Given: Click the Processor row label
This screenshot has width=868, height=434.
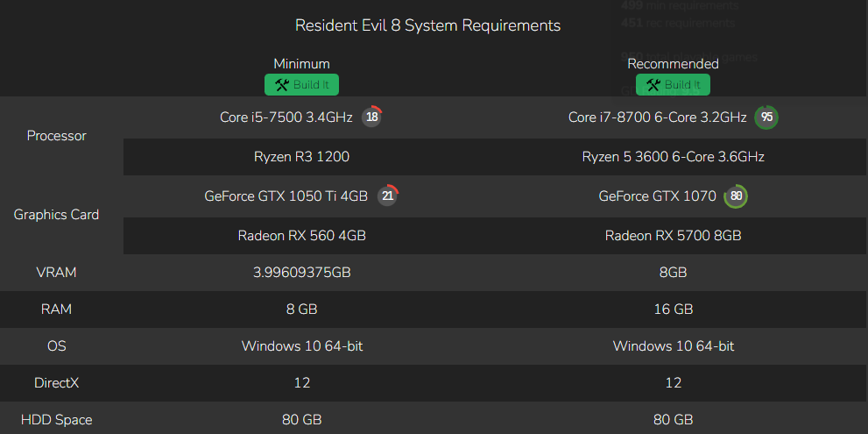Looking at the screenshot, I should pos(56,136).
